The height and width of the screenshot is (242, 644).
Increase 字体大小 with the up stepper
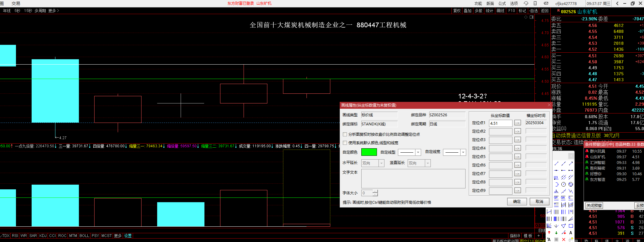coord(375,191)
